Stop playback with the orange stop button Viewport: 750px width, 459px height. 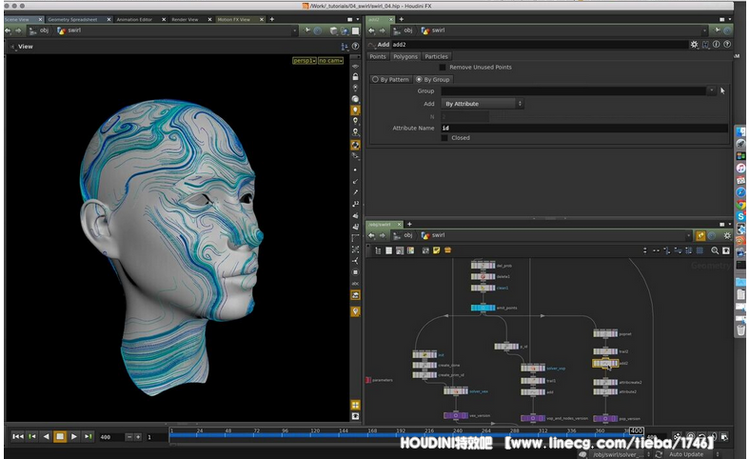pos(60,436)
